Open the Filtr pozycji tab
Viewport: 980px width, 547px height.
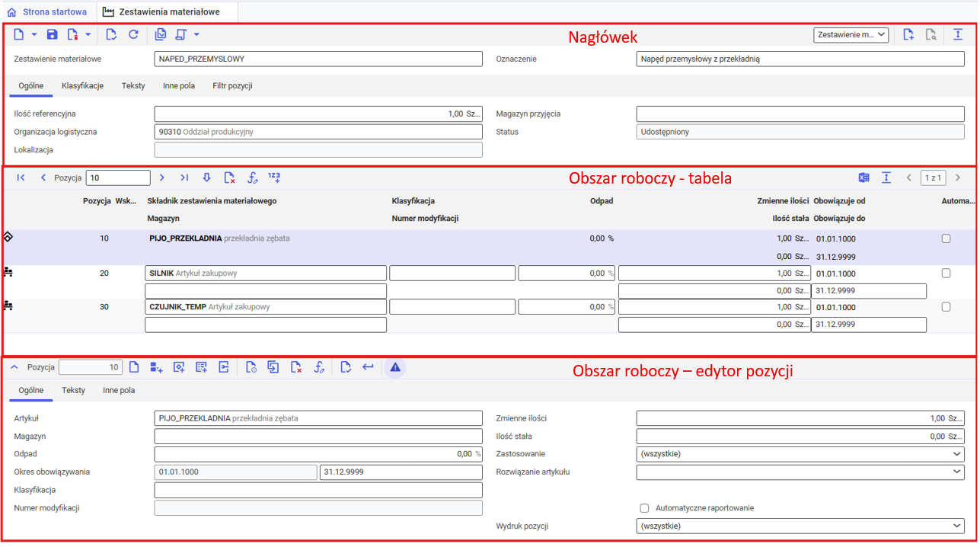click(x=232, y=86)
